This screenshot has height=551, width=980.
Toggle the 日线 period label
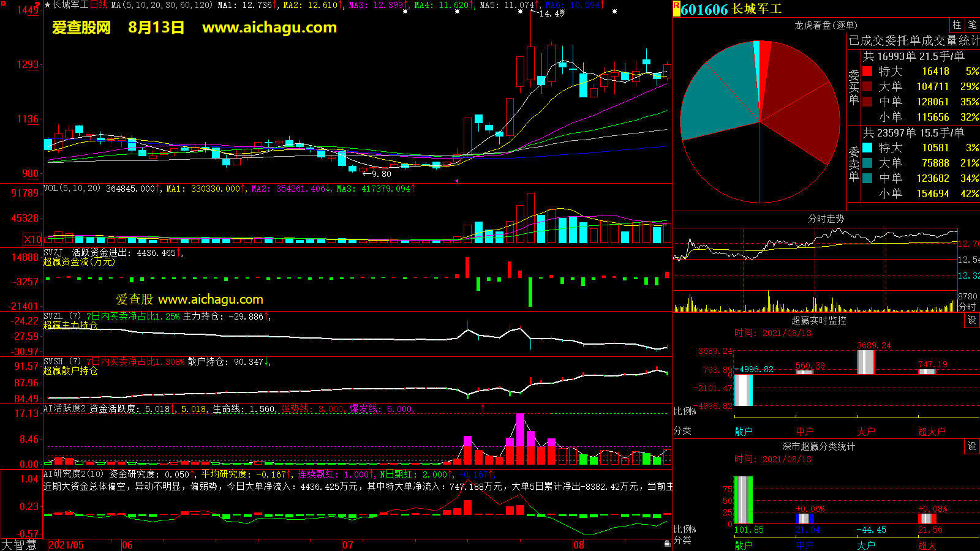99,5
